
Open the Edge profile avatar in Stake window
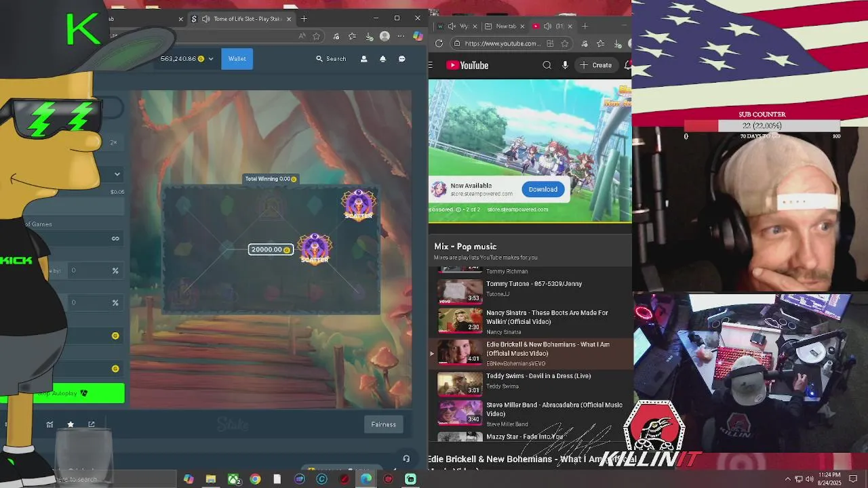point(385,37)
